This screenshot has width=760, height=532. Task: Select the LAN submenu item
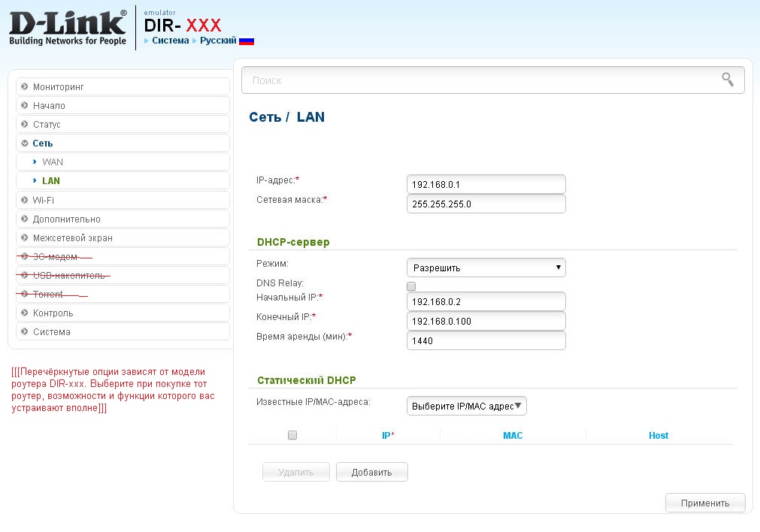click(123, 181)
